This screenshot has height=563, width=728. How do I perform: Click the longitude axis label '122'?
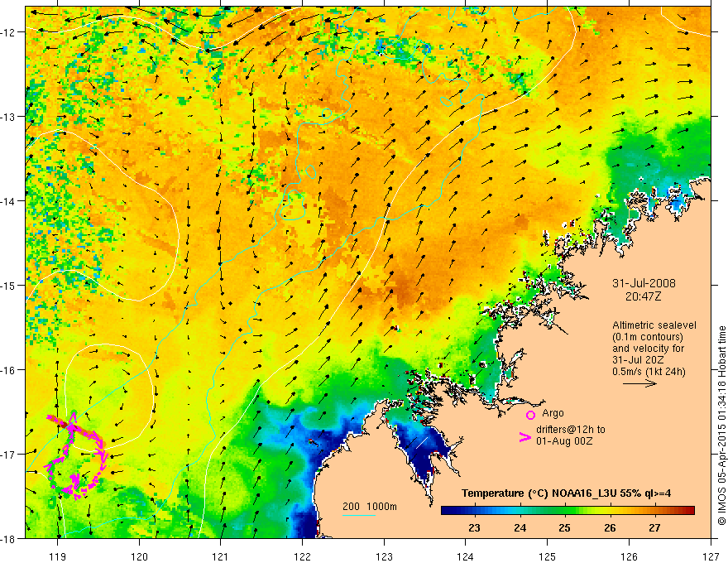(302, 556)
